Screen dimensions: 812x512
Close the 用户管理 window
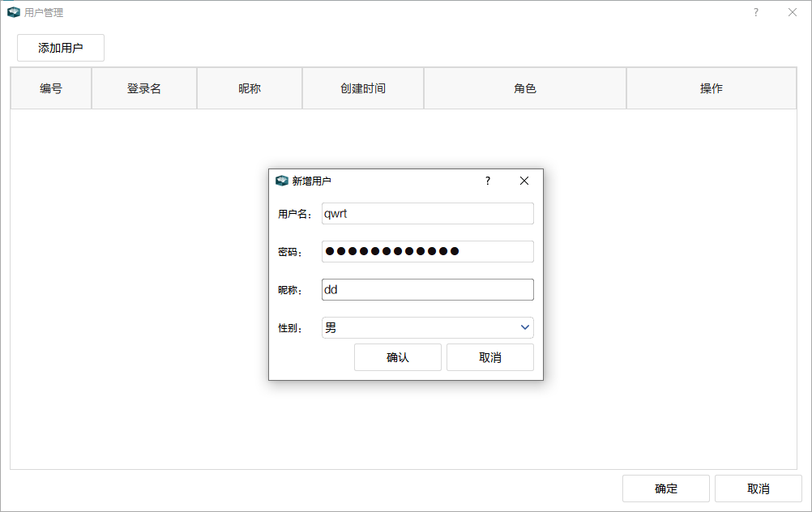(793, 12)
